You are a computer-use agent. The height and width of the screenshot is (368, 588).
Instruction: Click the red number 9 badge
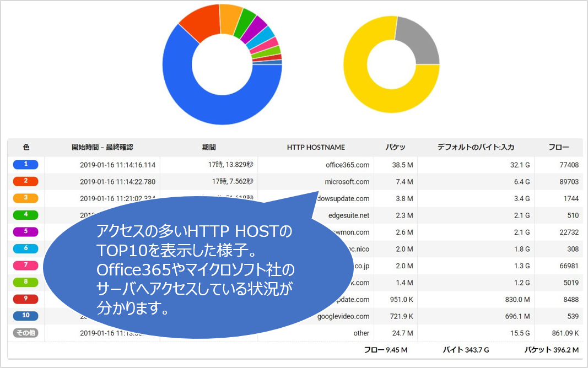pyautogui.click(x=25, y=299)
